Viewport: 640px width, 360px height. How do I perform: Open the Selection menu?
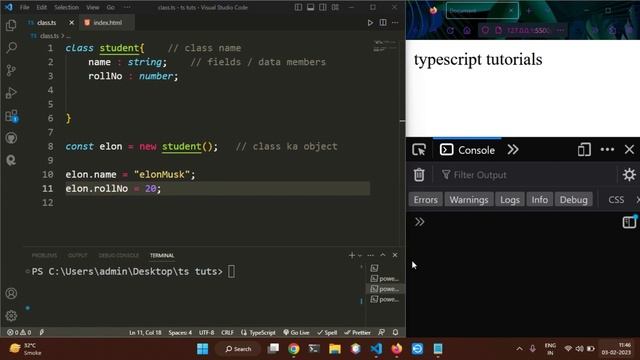[x=67, y=7]
